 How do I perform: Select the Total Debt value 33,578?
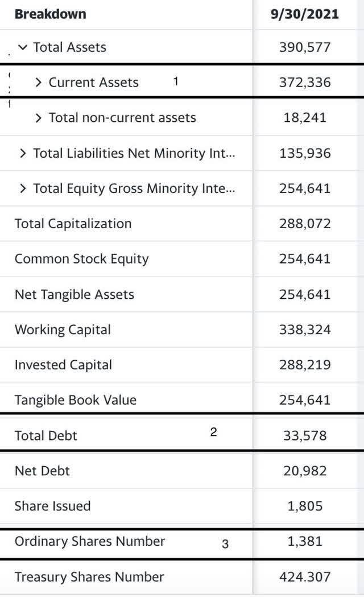307,435
